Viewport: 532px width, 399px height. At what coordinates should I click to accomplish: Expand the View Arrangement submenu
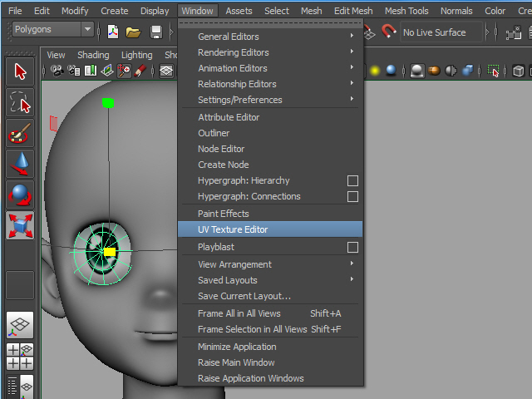[270, 264]
